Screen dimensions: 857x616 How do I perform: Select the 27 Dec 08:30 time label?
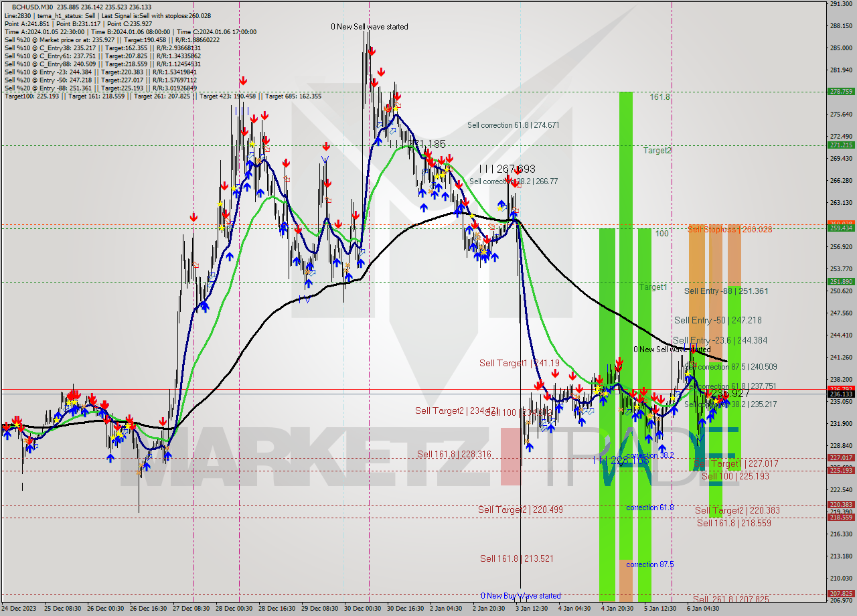pyautogui.click(x=191, y=609)
